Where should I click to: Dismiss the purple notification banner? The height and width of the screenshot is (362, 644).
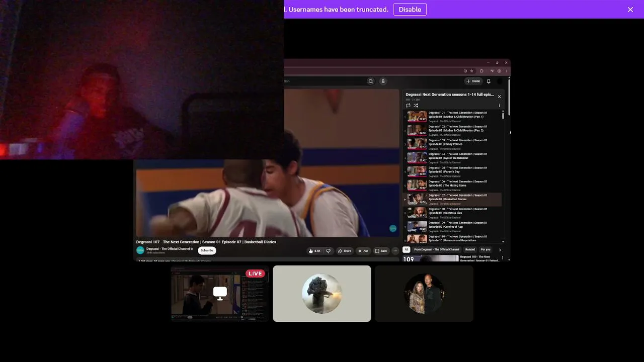point(630,10)
